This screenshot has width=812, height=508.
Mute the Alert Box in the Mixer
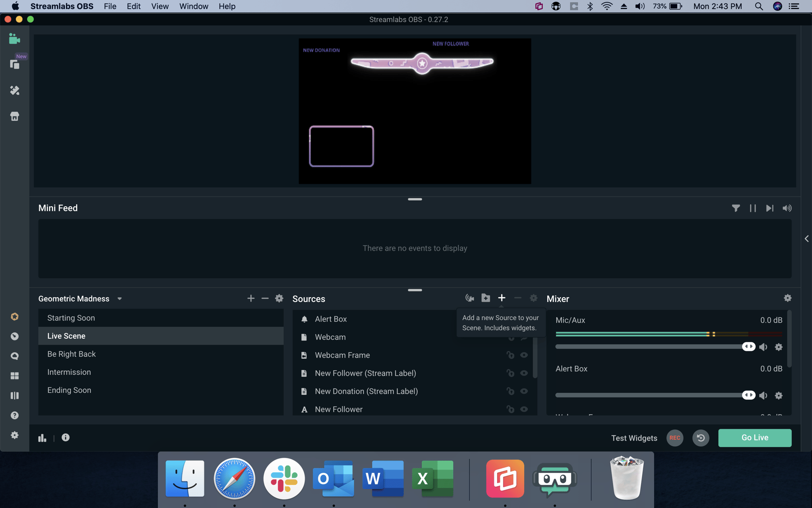[x=764, y=395]
